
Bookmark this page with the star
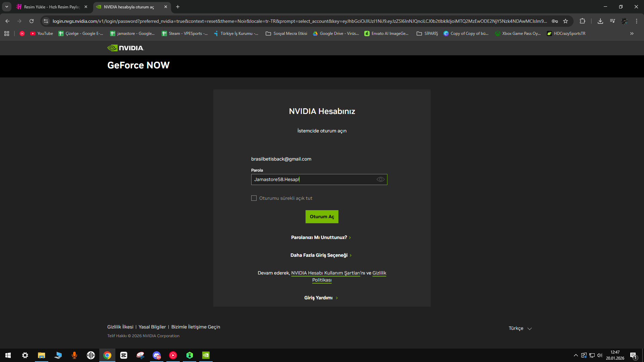pos(566,21)
